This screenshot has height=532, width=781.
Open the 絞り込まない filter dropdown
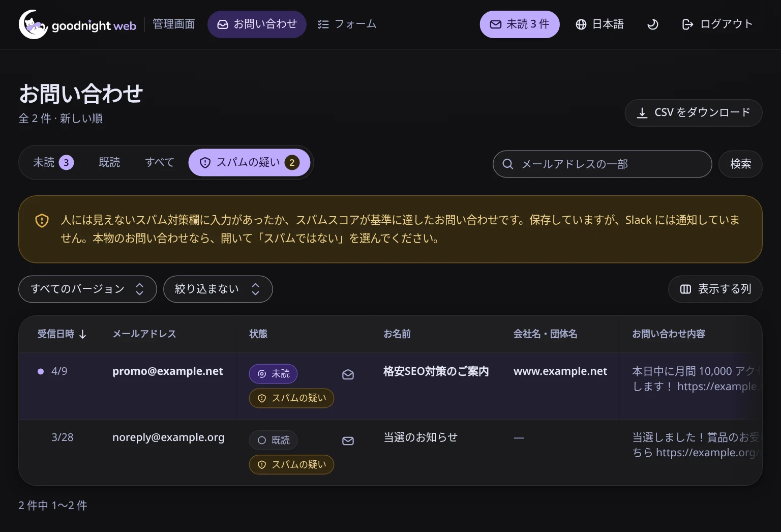click(218, 289)
